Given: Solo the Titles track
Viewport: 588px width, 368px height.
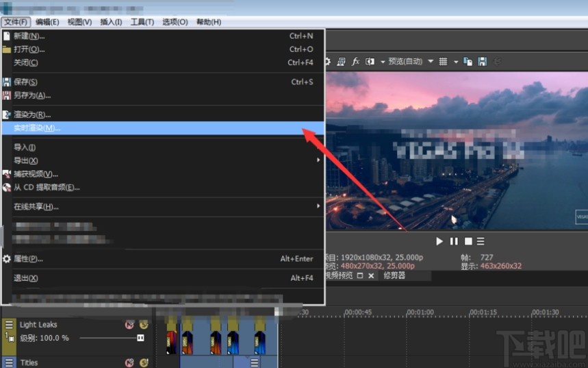Looking at the screenshot, I should pyautogui.click(x=144, y=363).
